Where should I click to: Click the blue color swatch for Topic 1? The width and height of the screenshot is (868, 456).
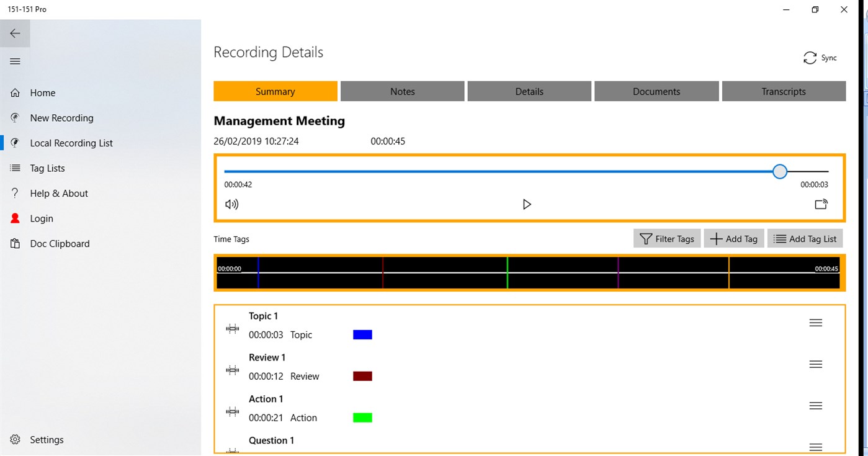pos(362,334)
